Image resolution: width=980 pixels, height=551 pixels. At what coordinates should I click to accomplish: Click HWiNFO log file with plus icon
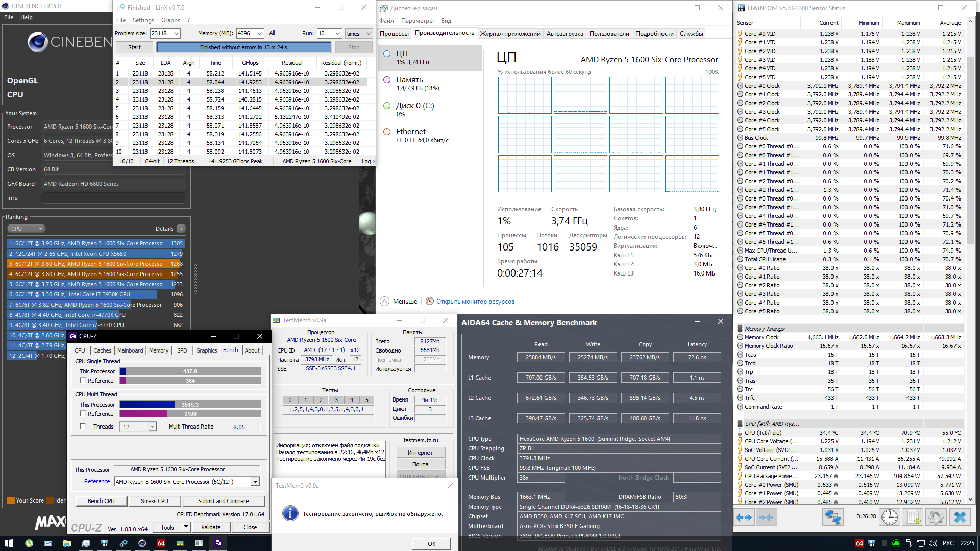913,517
